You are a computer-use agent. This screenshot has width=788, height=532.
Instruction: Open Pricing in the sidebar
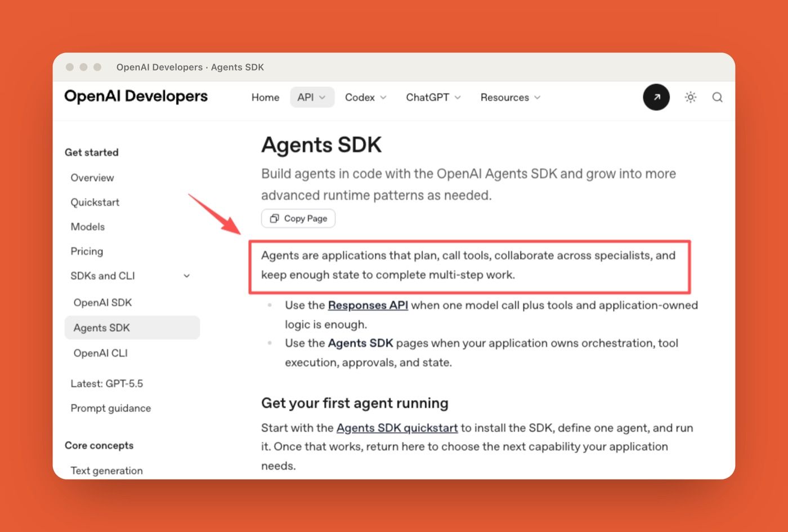coord(87,251)
